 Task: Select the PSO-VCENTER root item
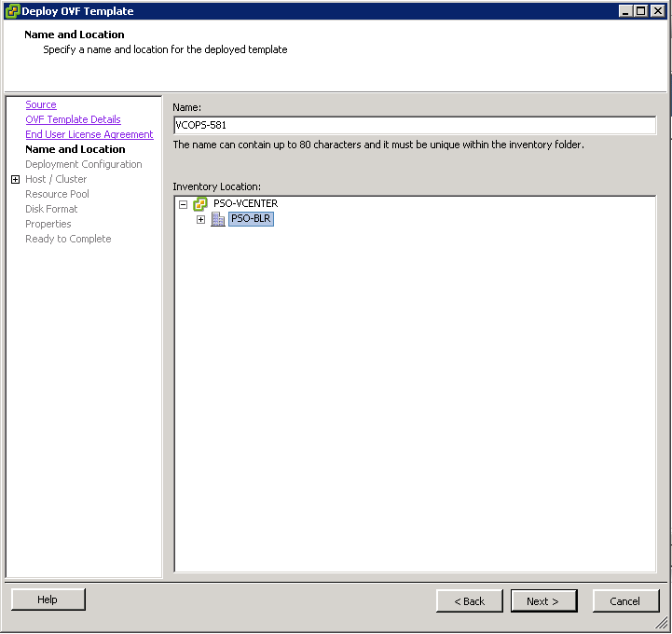(245, 204)
